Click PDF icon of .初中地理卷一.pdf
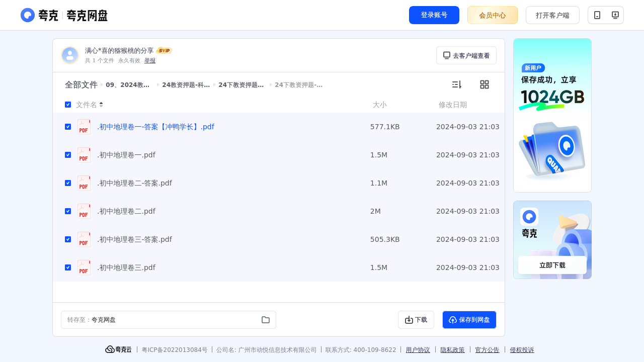The height and width of the screenshot is (362, 644). click(84, 155)
